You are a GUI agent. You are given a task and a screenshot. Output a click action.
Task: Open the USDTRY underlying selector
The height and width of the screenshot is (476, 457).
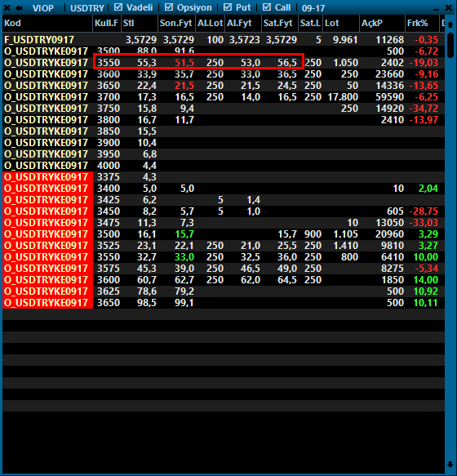coord(87,8)
